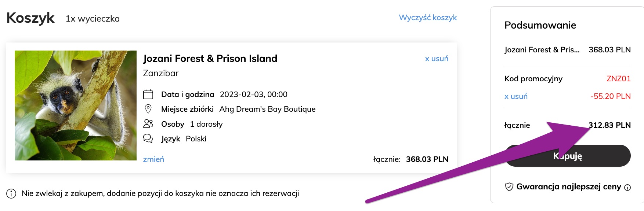This screenshot has width=644, height=211.
Task: Click the Koszyk page heading
Action: (x=30, y=18)
